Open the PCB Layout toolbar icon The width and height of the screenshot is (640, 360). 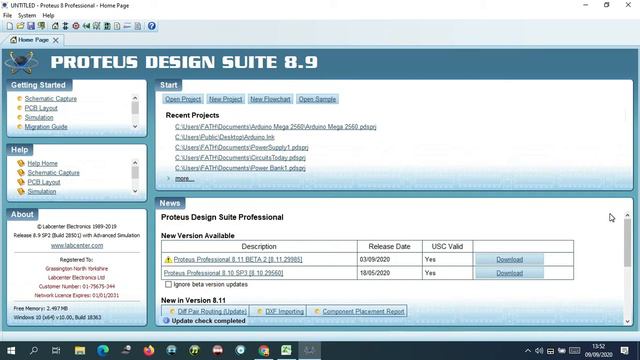[76, 26]
